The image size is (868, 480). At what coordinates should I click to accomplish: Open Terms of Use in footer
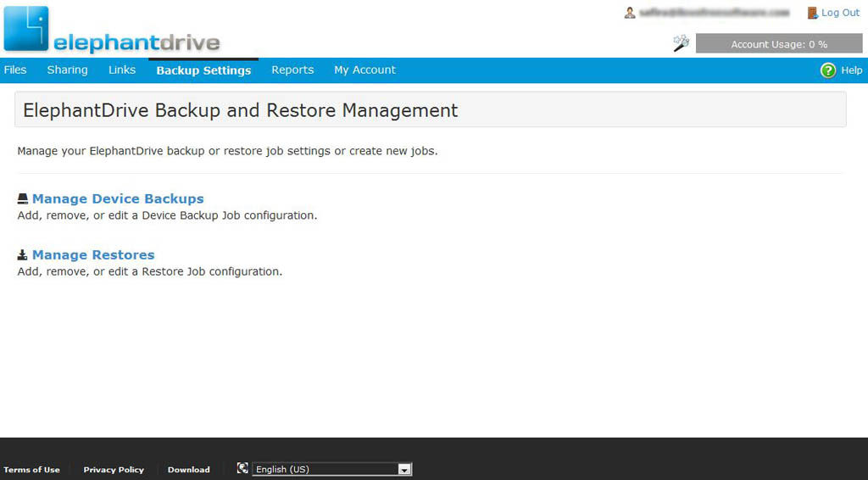click(x=31, y=470)
